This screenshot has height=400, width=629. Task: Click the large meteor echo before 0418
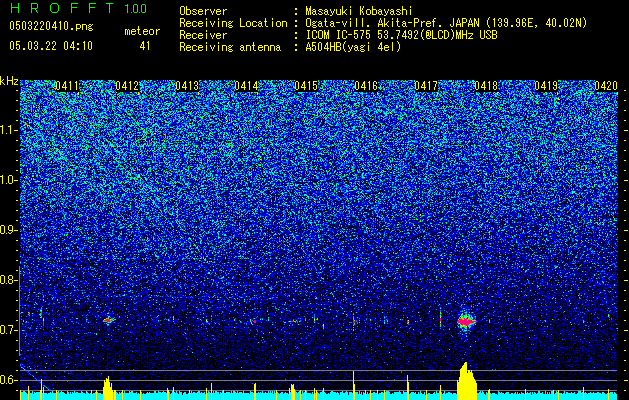pos(466,321)
